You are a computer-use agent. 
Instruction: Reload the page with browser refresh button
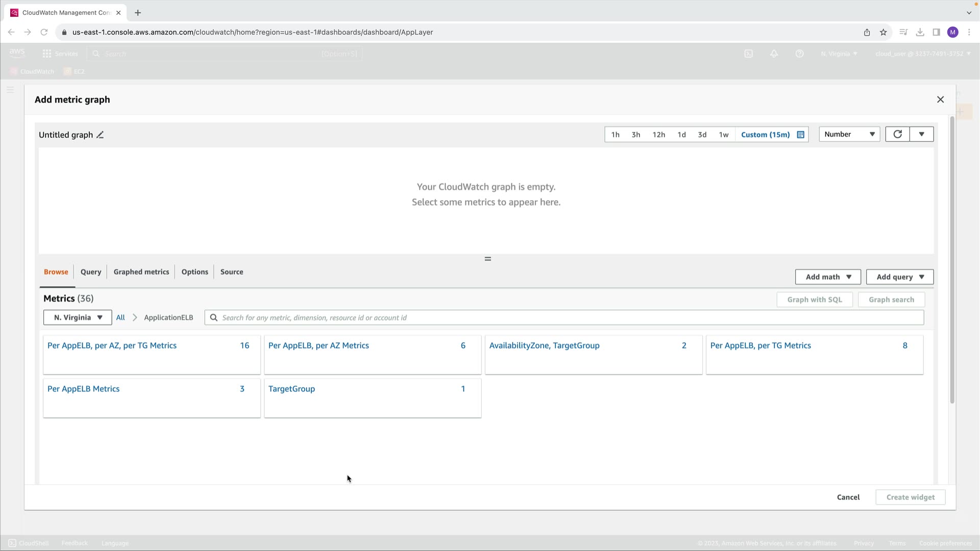[x=44, y=32]
